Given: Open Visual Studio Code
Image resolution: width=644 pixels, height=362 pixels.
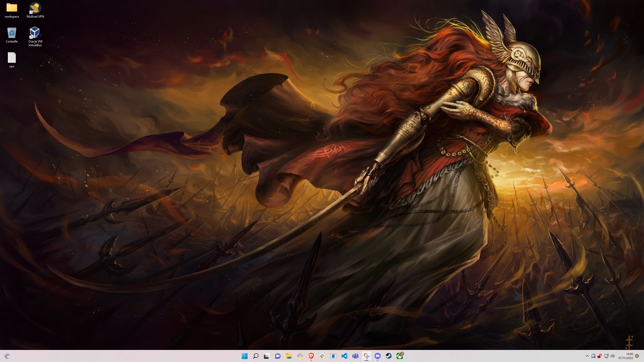Looking at the screenshot, I should (x=344, y=356).
